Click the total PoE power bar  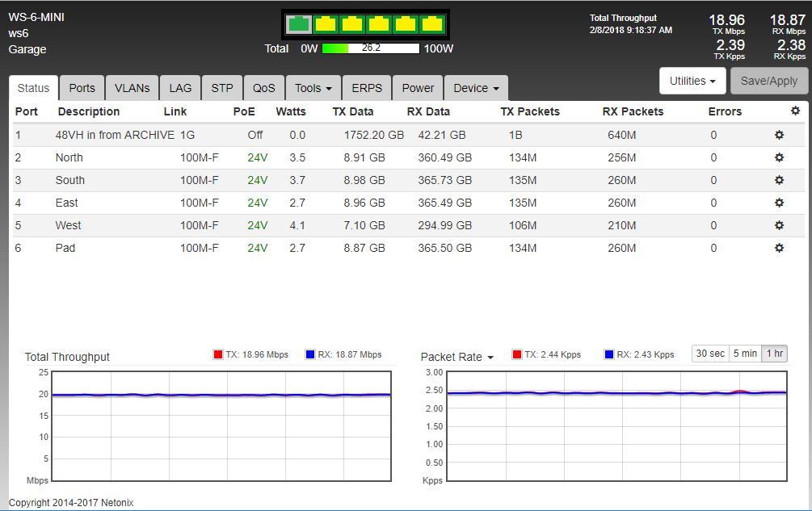(370, 48)
